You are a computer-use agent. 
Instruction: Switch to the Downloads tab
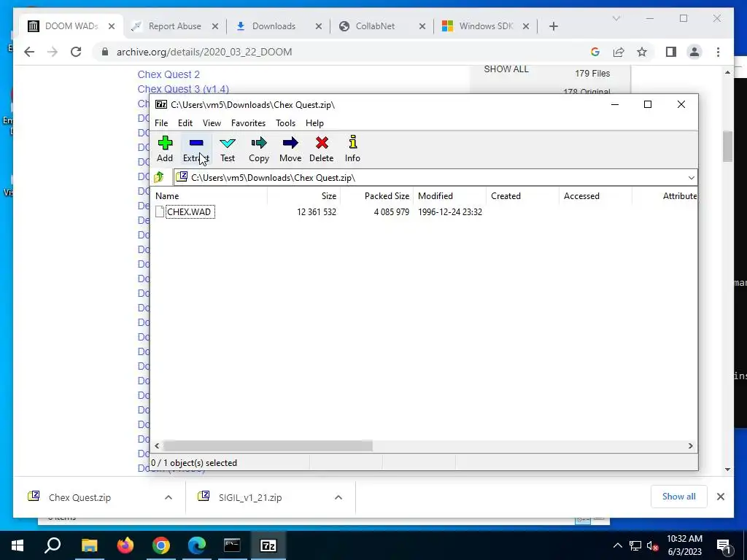point(274,26)
